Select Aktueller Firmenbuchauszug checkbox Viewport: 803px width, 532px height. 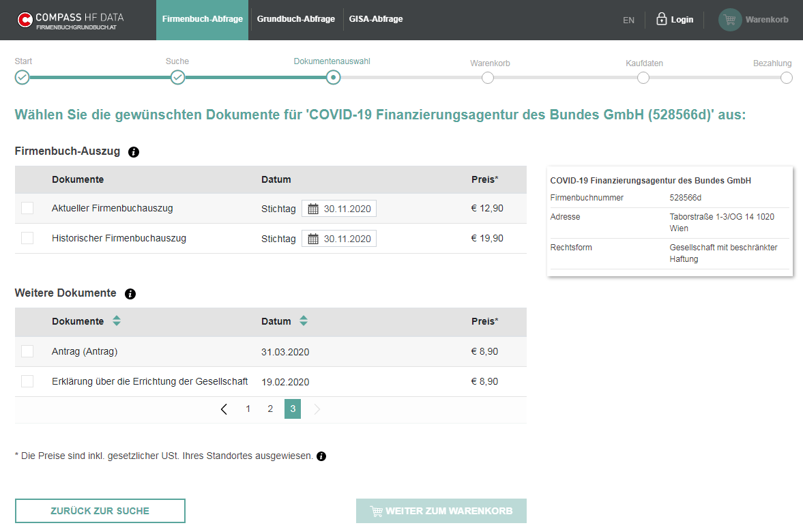(28, 208)
